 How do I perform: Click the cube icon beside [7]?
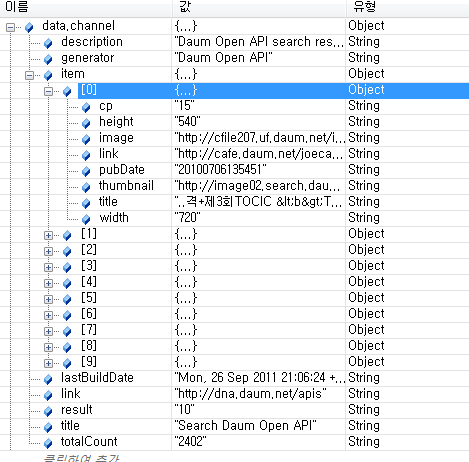pyautogui.click(x=67, y=331)
